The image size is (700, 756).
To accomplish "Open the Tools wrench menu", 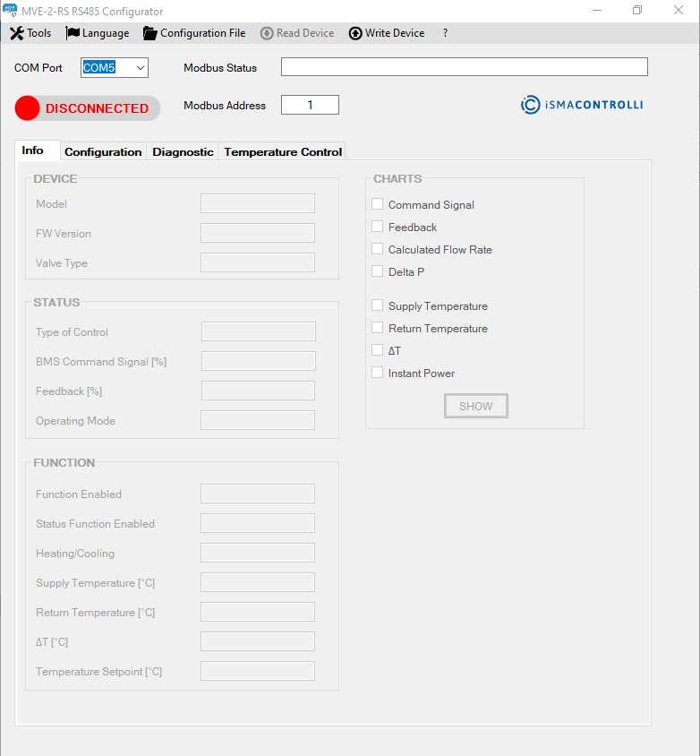I will (x=30, y=33).
